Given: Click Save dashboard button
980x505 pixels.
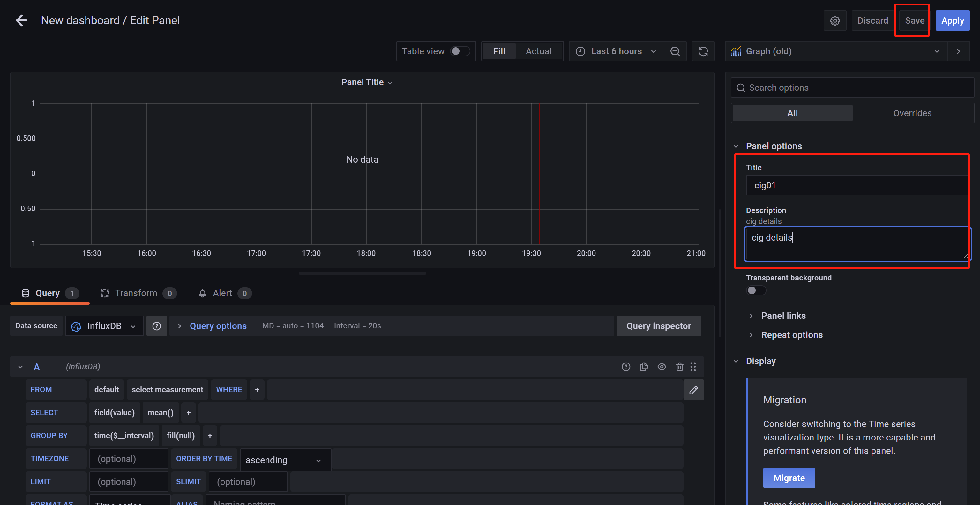Looking at the screenshot, I should point(914,20).
